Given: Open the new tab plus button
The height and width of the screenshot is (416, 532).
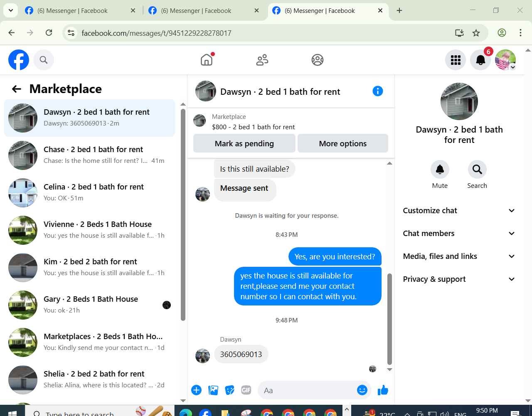Looking at the screenshot, I should [x=399, y=11].
